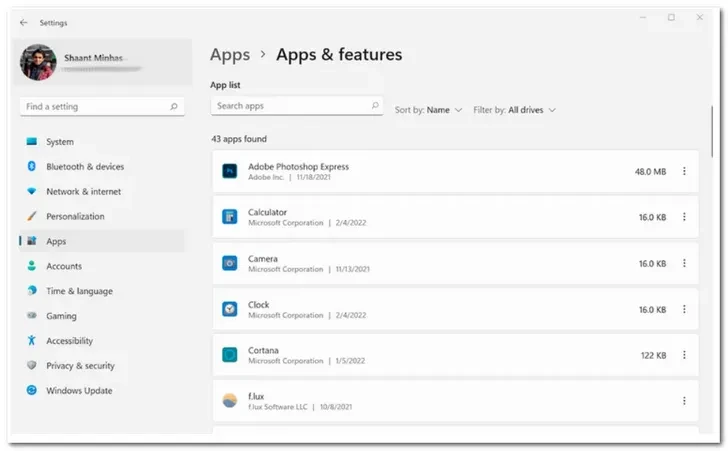Minimize the Settings window
The image size is (728, 451).
643,18
